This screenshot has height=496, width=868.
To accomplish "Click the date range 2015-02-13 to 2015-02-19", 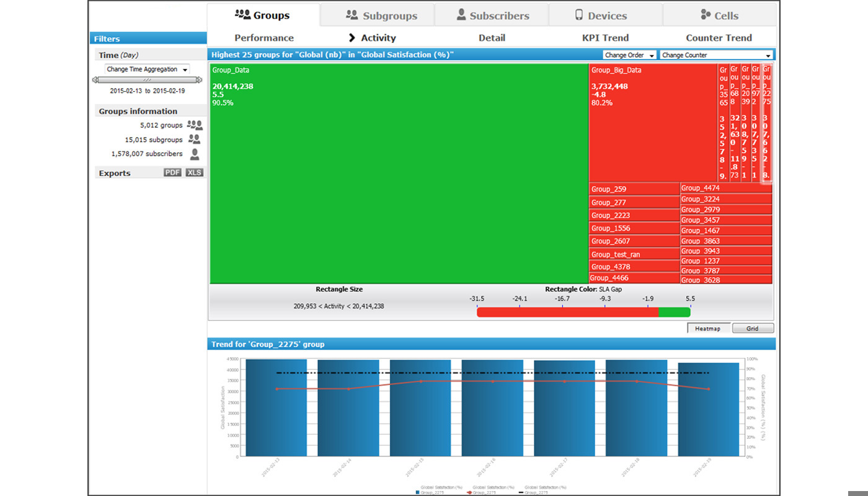I will point(147,91).
